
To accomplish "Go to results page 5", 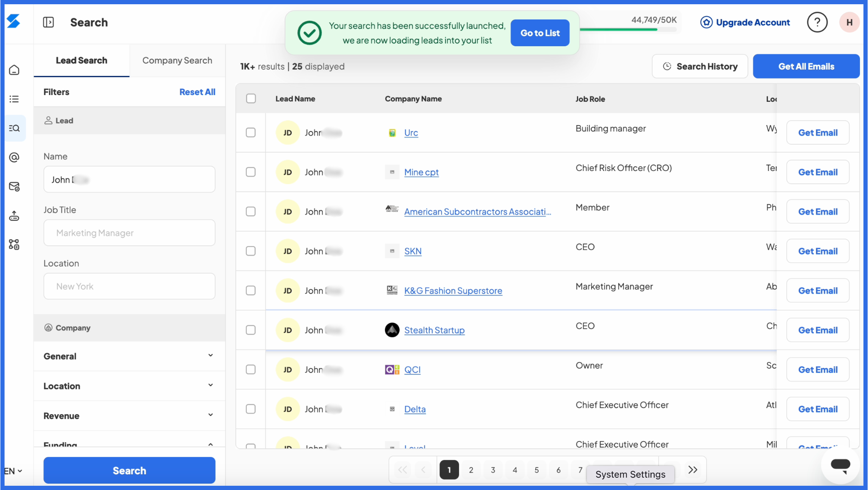I will (537, 470).
